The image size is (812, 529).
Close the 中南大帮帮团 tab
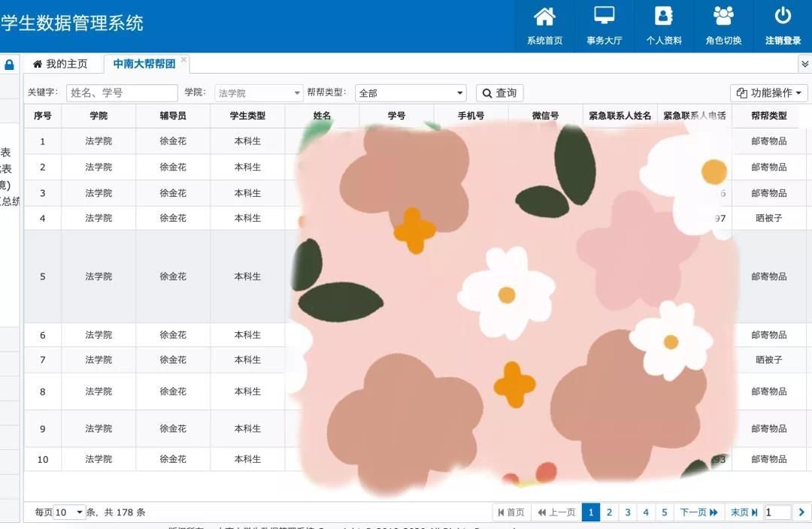(x=183, y=59)
